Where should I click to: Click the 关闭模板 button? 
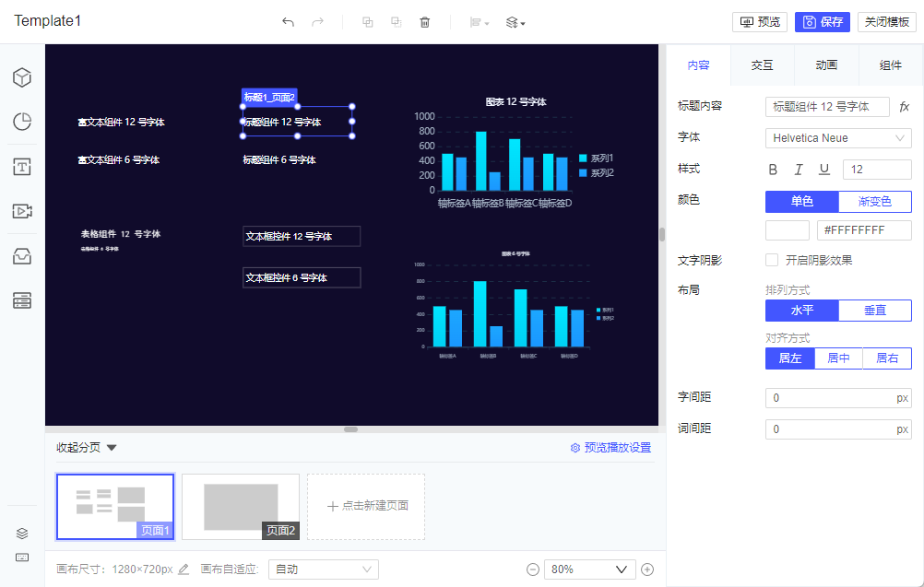click(x=887, y=22)
